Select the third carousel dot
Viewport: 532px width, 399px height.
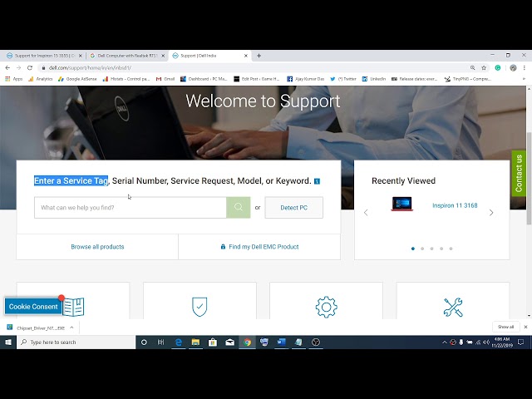pyautogui.click(x=432, y=249)
